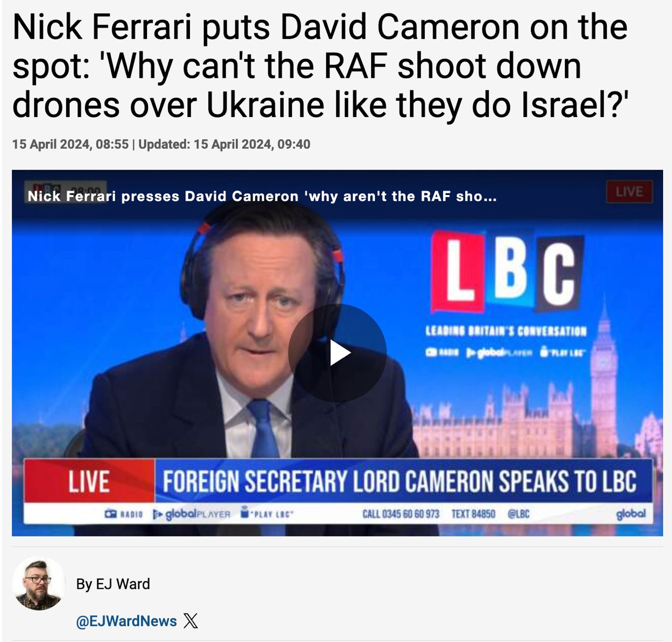Click the EJ Ward author avatar
This screenshot has height=642, width=672.
point(38,583)
